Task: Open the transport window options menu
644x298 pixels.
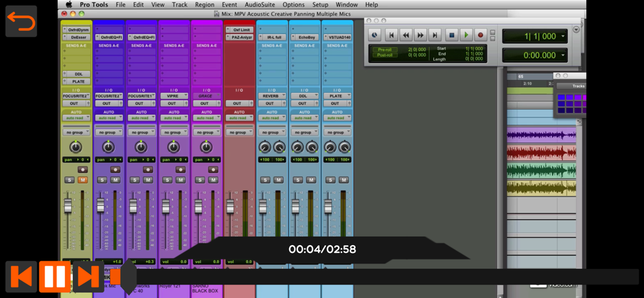Action: point(576,30)
